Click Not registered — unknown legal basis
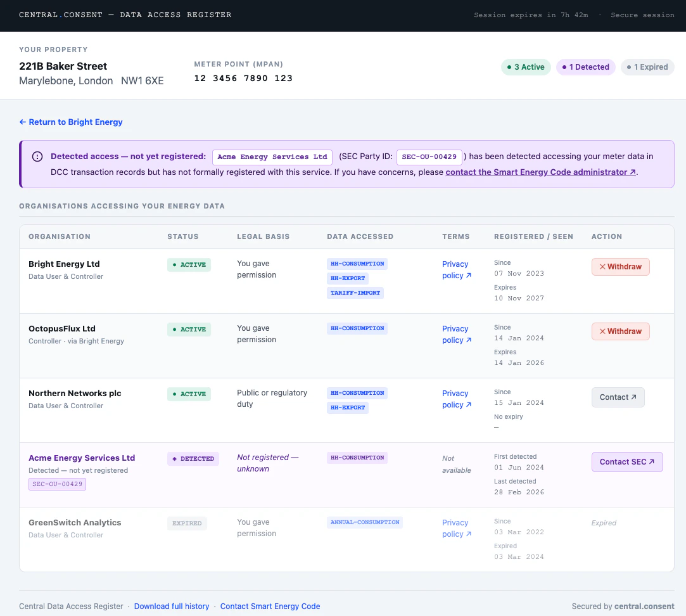This screenshot has height=616, width=686. [x=267, y=463]
